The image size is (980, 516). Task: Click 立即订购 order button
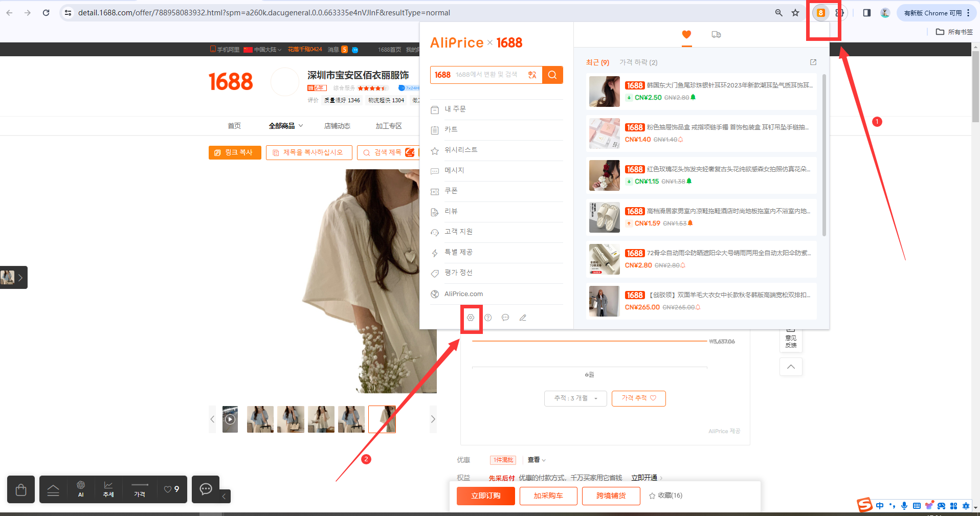coord(486,496)
